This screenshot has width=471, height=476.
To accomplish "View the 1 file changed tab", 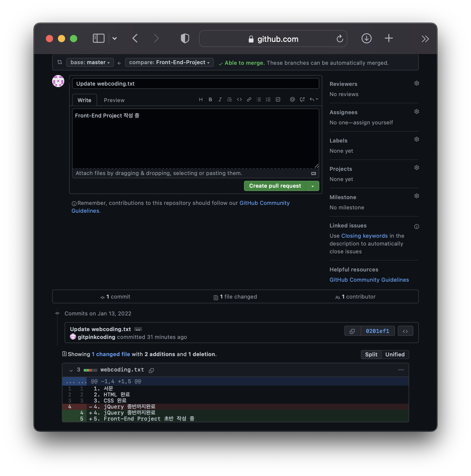I will point(235,297).
